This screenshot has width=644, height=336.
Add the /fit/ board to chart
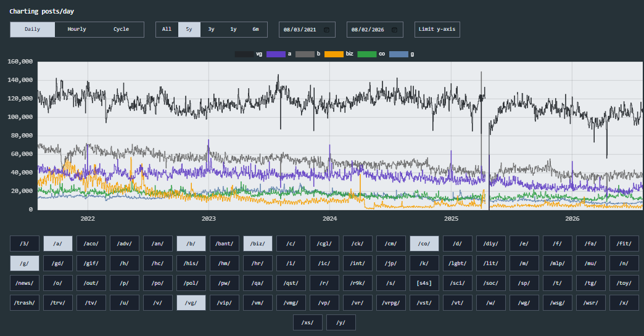(x=624, y=244)
